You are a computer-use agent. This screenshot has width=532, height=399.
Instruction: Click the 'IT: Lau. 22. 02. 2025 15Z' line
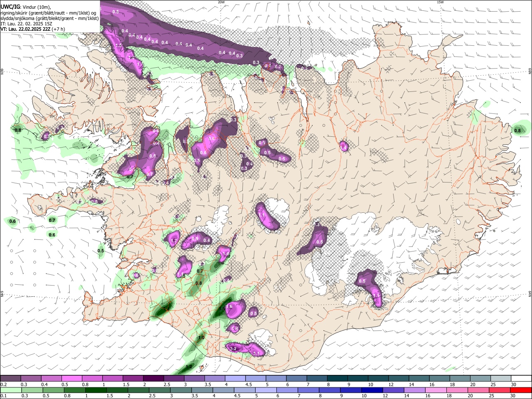pyautogui.click(x=26, y=24)
